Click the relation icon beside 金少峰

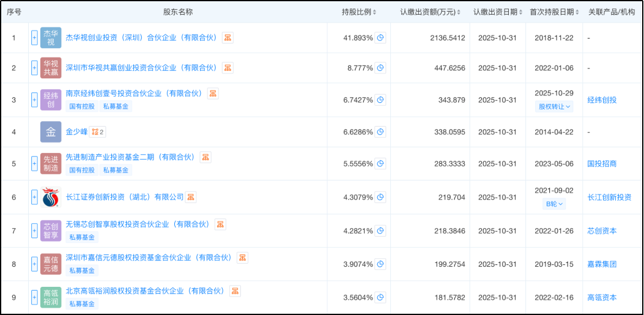[x=97, y=132]
